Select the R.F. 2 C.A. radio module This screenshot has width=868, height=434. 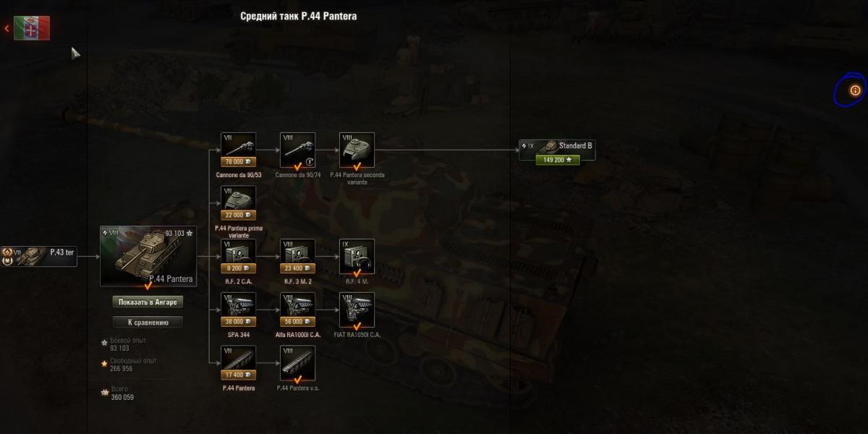coord(238,257)
